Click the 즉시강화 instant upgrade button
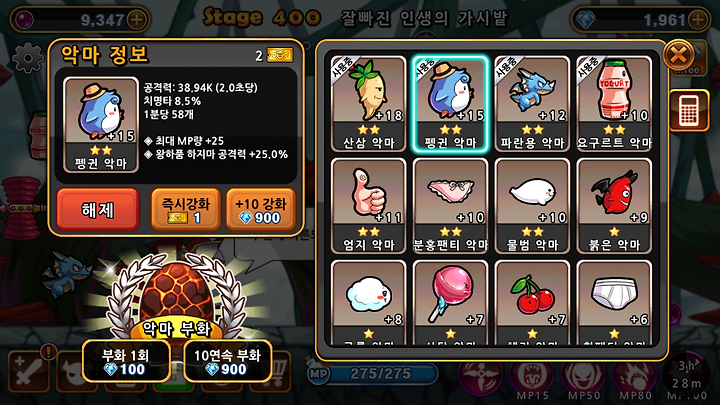Image resolution: width=720 pixels, height=405 pixels. tap(186, 209)
